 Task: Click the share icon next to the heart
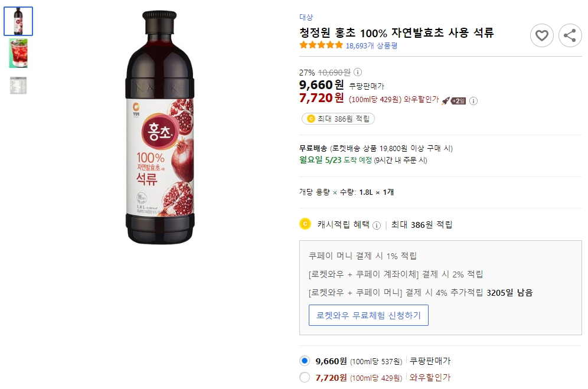point(569,36)
